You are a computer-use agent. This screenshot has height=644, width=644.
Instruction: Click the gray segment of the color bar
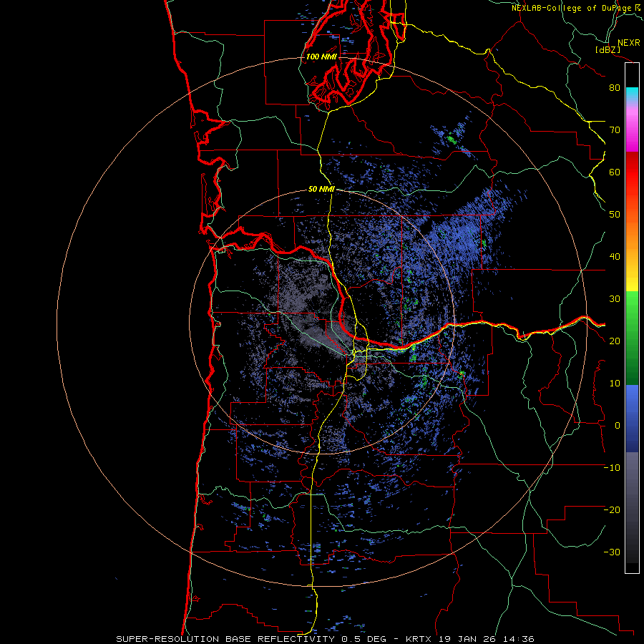point(632,507)
